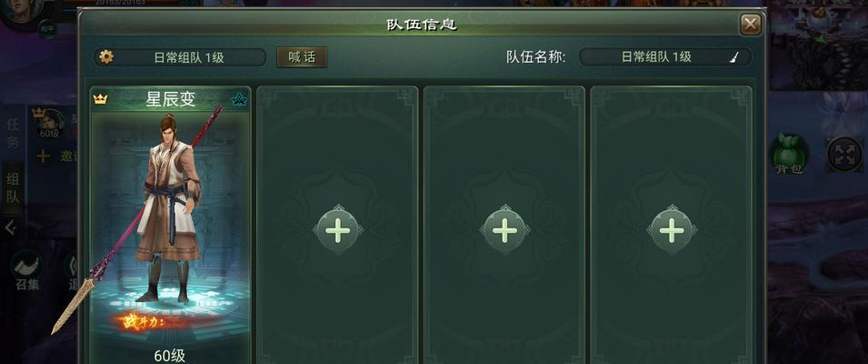Click the crown leader icon on 星辰变 card
This screenshot has height=364, width=868.
point(100,100)
